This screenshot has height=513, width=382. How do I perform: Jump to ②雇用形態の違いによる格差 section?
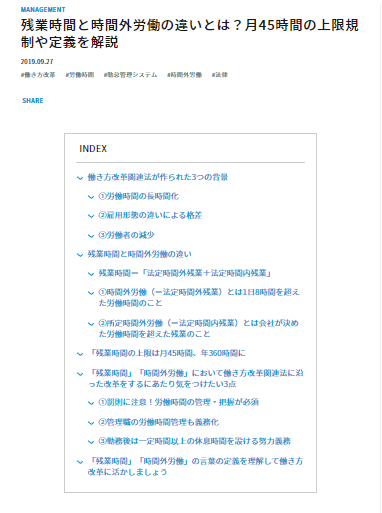pyautogui.click(x=150, y=215)
